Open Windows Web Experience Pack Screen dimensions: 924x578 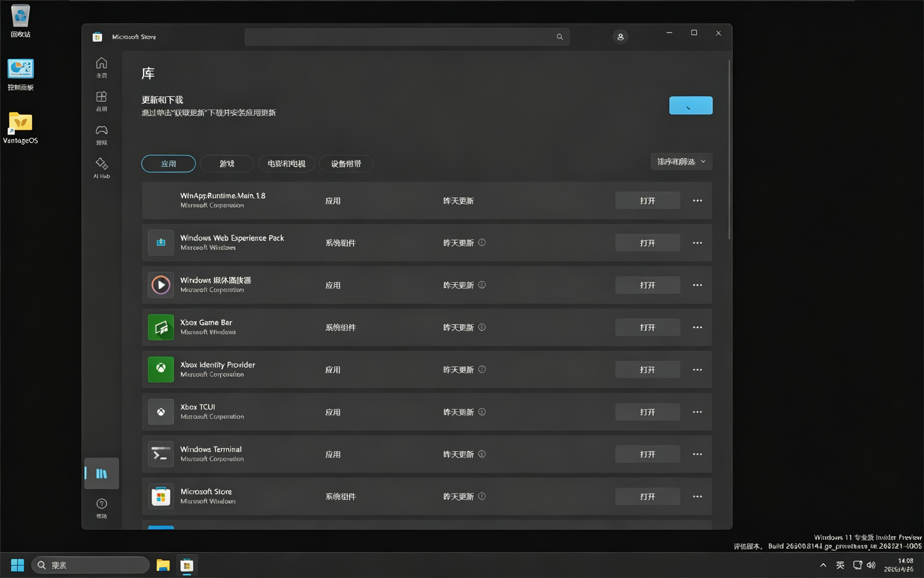tap(648, 243)
